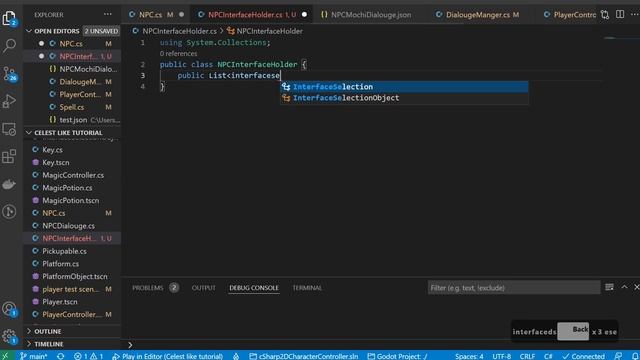Open the Explorer view in activity bar

point(9,18)
